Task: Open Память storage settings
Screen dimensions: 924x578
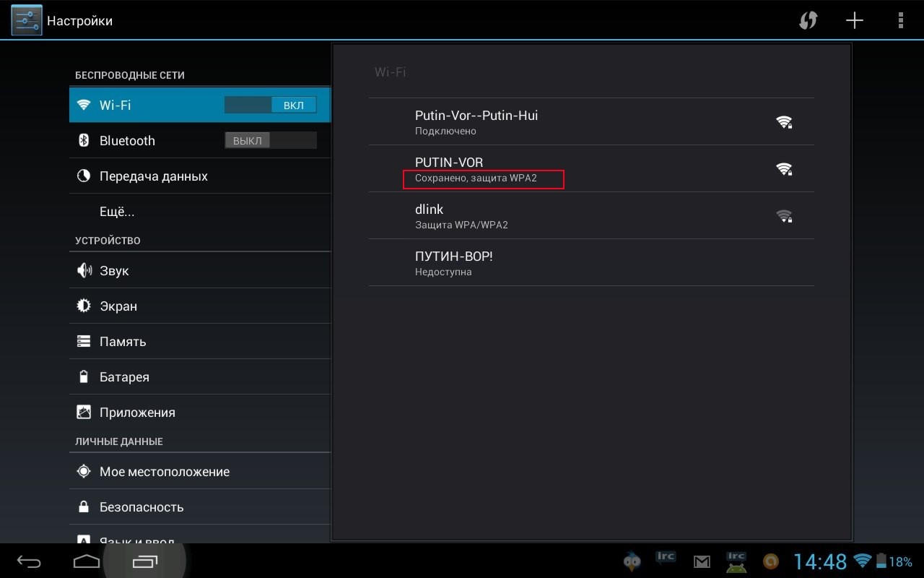Action: [x=200, y=342]
